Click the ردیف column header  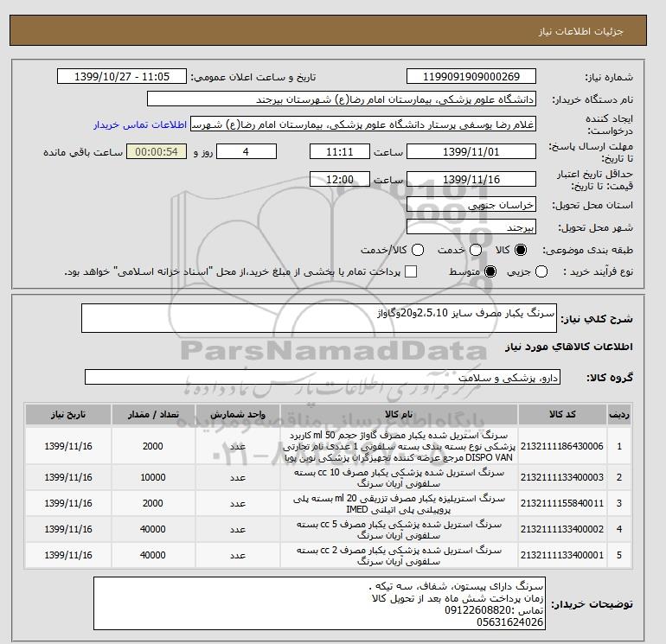(x=618, y=414)
